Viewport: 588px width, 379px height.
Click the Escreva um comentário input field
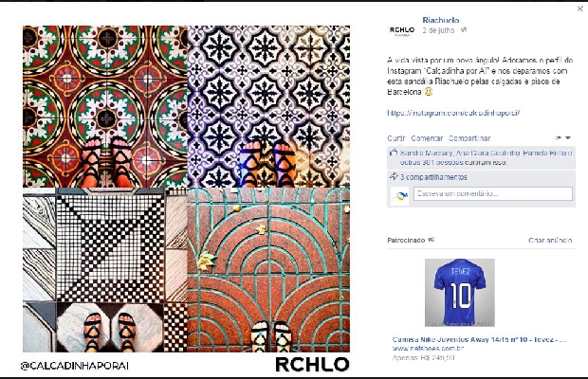click(493, 193)
